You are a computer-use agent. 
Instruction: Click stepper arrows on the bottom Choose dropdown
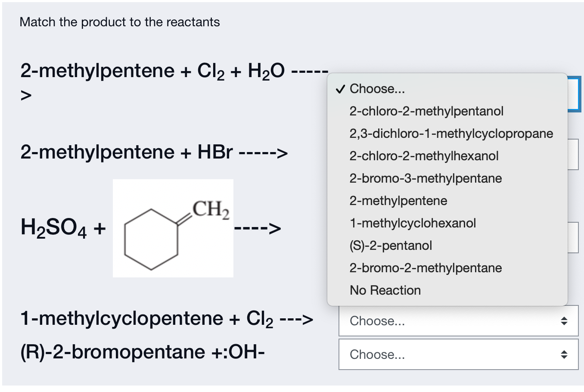565,355
